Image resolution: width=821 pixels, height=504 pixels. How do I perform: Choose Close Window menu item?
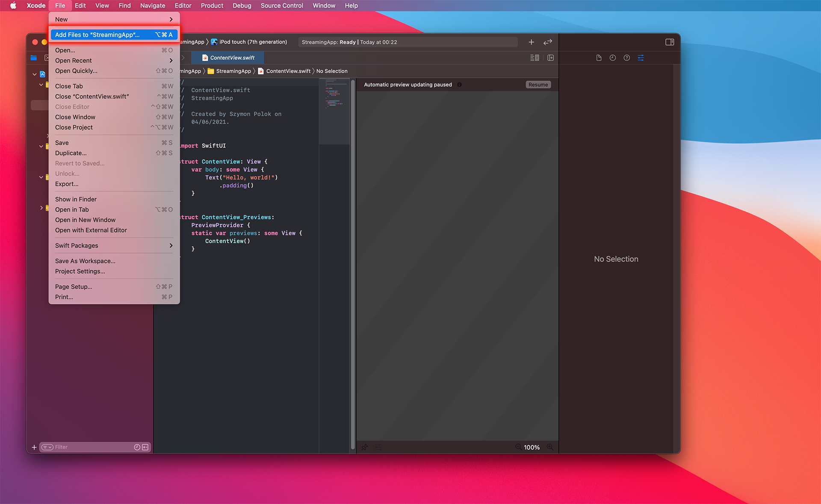(114, 117)
